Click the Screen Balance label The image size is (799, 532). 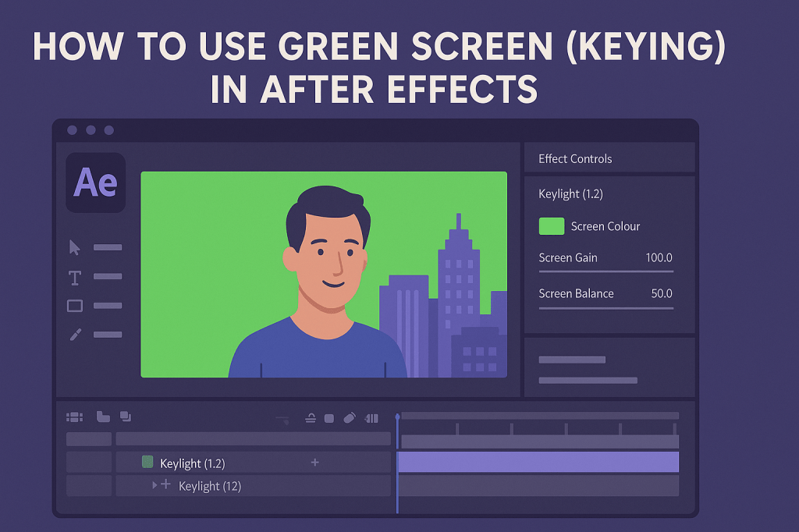pos(576,293)
